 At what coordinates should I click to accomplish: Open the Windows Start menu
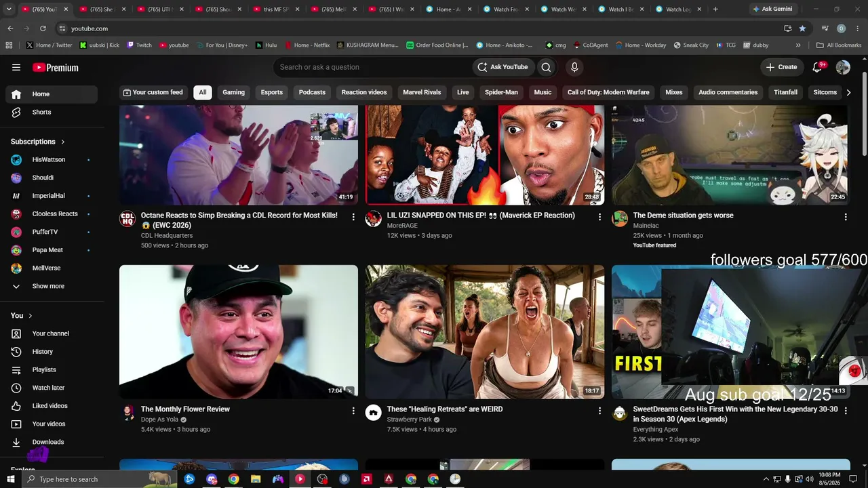(10, 479)
